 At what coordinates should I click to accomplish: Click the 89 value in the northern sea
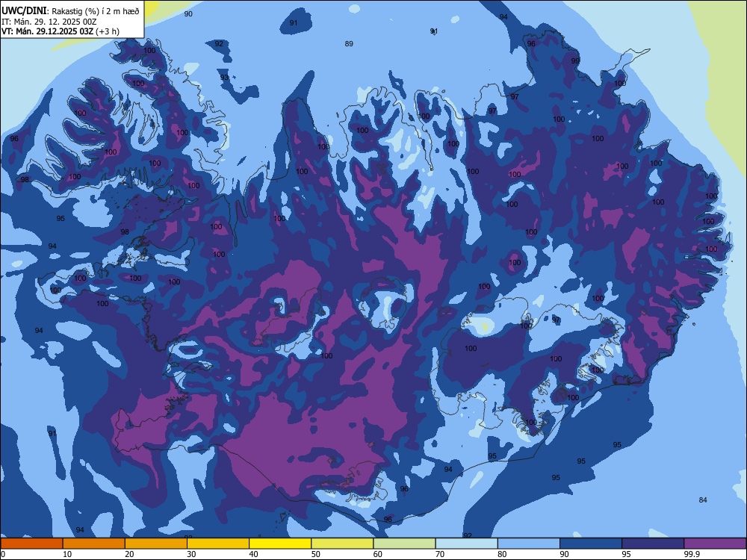[x=349, y=44]
